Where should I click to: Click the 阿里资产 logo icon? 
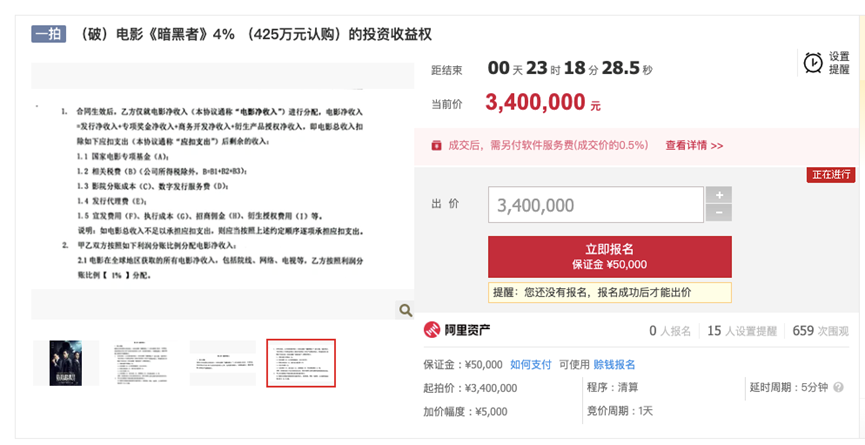coord(431,330)
